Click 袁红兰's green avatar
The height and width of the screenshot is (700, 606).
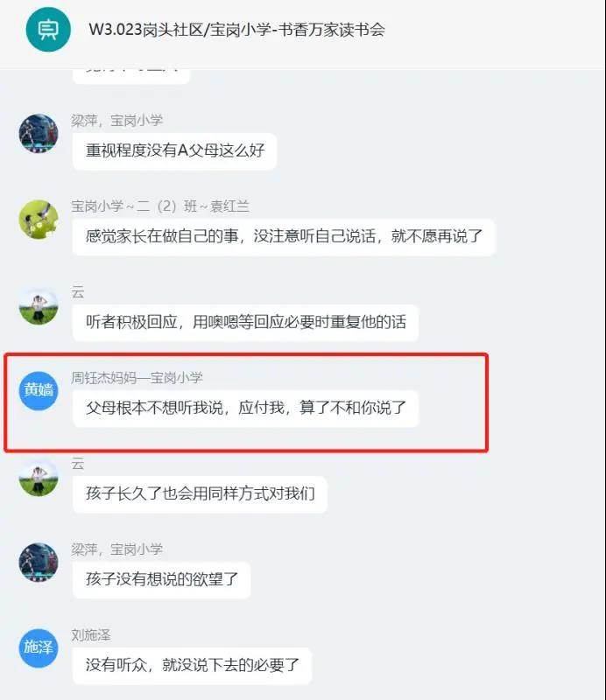coord(39,220)
